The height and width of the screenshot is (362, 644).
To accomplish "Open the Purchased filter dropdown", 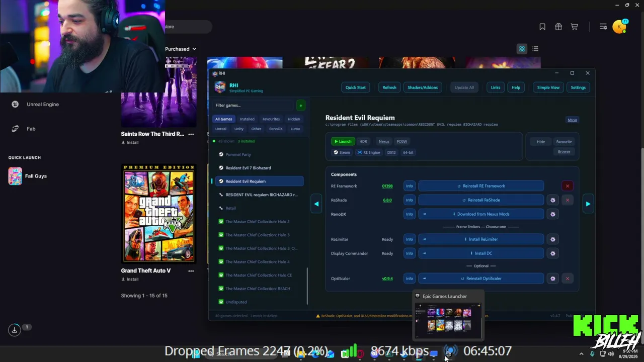I will [181, 49].
